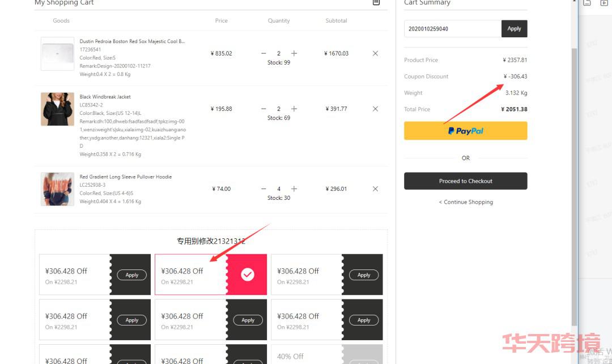Click the coupon section heading 专用别修改

211,241
